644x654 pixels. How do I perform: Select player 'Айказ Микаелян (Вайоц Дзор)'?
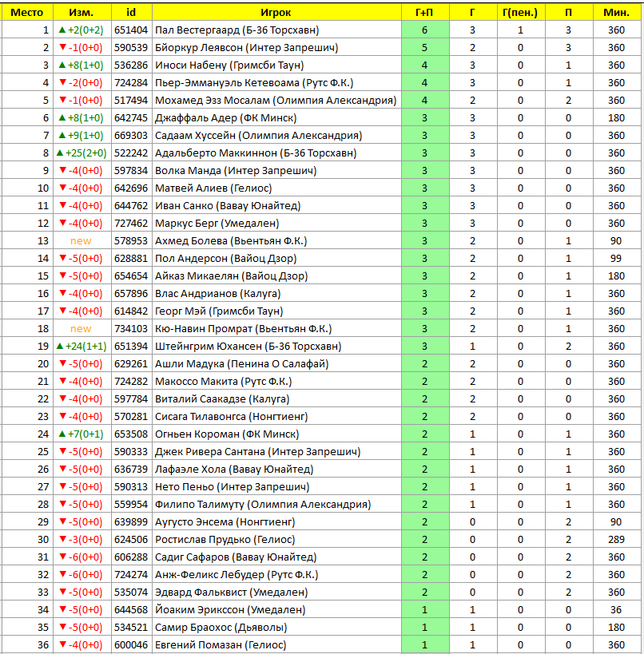click(x=231, y=275)
